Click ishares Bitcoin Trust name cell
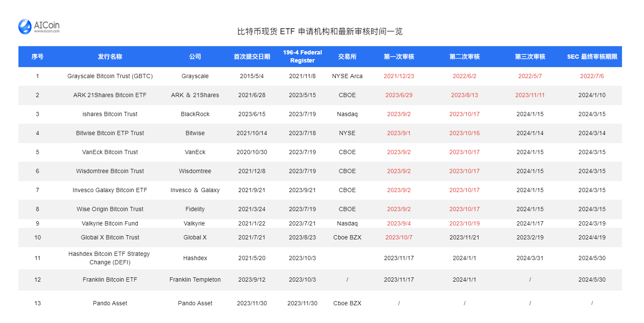Viewport: 644px width, 323px height. (110, 114)
